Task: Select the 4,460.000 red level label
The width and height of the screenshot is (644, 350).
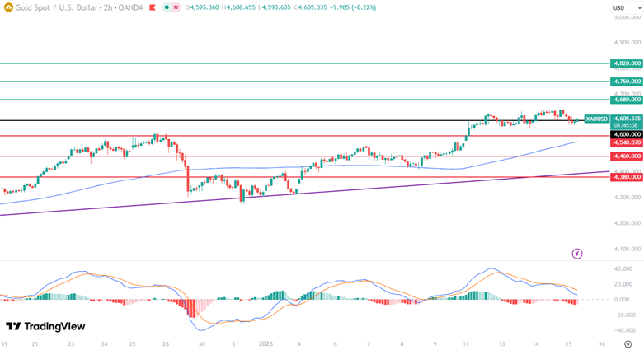Action: (x=627, y=156)
